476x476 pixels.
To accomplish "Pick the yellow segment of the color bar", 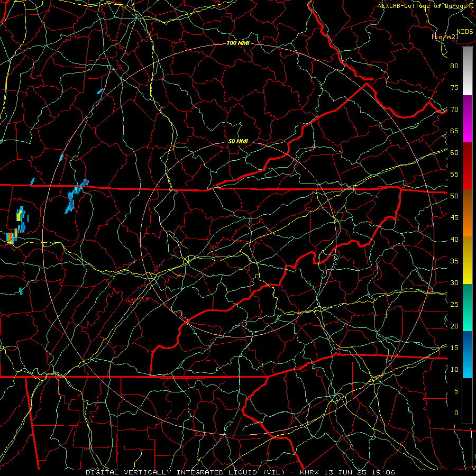I will point(467,260).
